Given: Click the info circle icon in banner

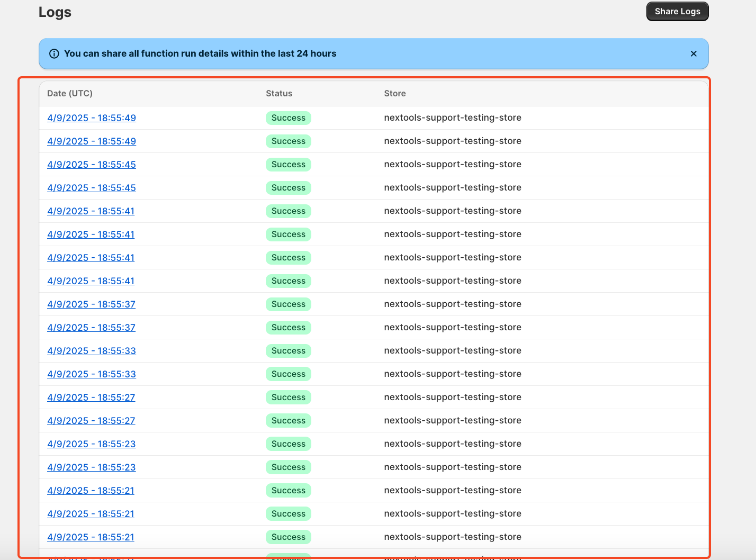Looking at the screenshot, I should [54, 53].
